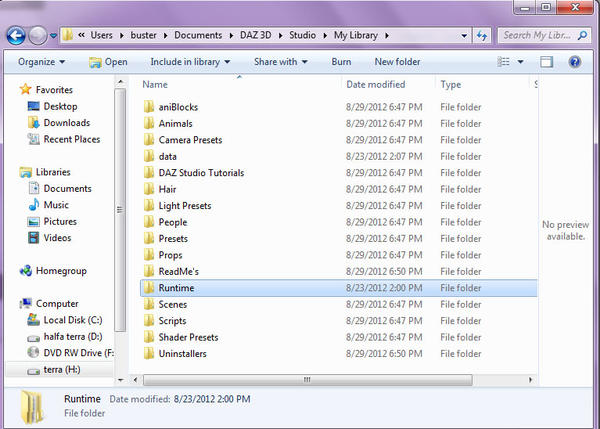Select halfa terra (D:) drive
Screen dimensions: 600x429
point(73,336)
